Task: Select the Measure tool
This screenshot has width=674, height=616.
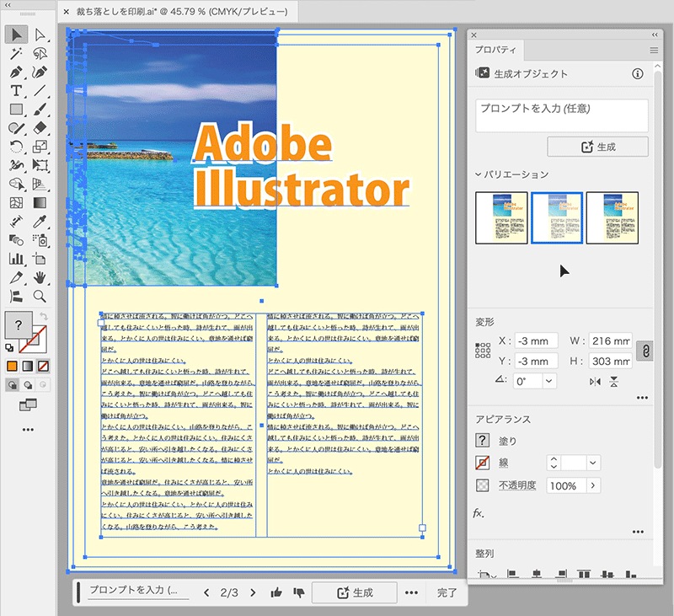Action: 16,222
